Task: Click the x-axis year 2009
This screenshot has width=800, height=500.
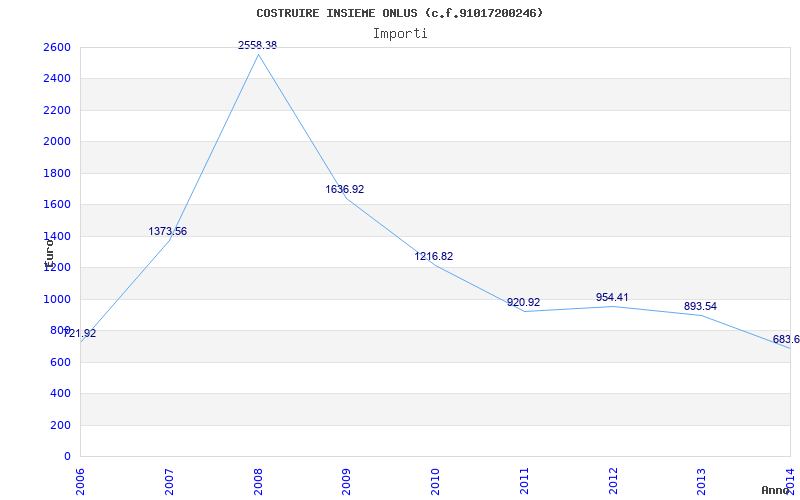Action: 347,482
